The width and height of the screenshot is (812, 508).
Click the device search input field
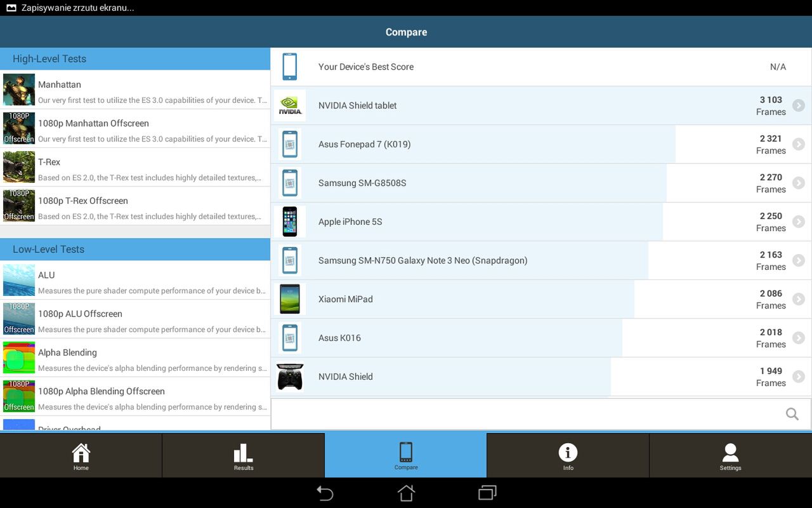click(x=540, y=414)
